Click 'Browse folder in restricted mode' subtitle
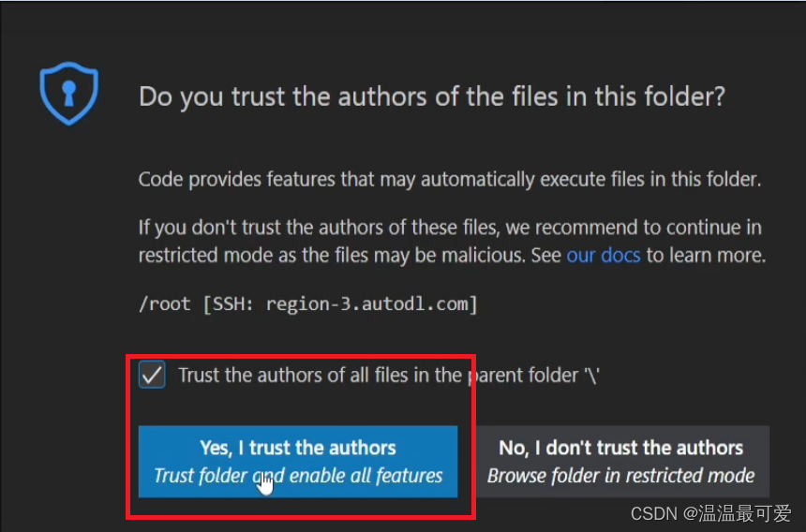The height and width of the screenshot is (532, 806). [620, 476]
